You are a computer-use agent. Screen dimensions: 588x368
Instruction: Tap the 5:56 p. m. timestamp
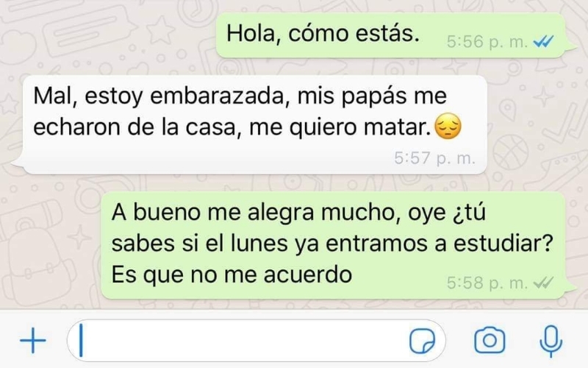point(487,42)
